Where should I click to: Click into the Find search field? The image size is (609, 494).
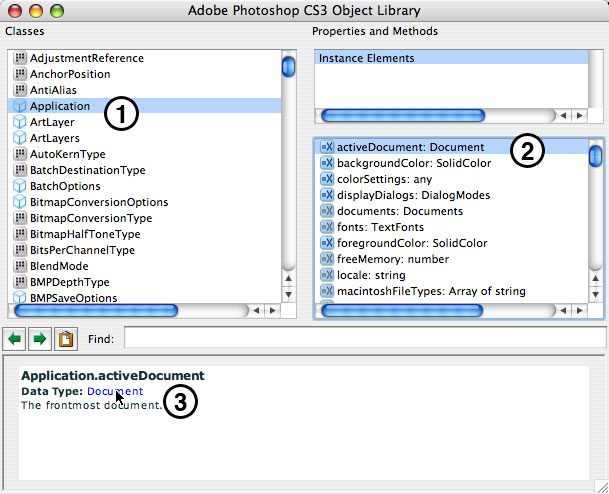[365, 337]
